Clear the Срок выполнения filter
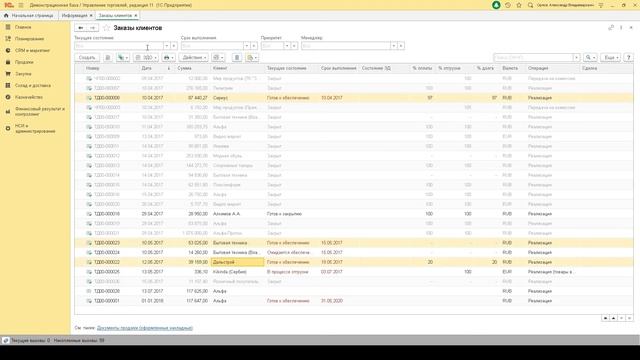Image resolution: width=640 pixels, height=360 pixels. click(x=253, y=46)
